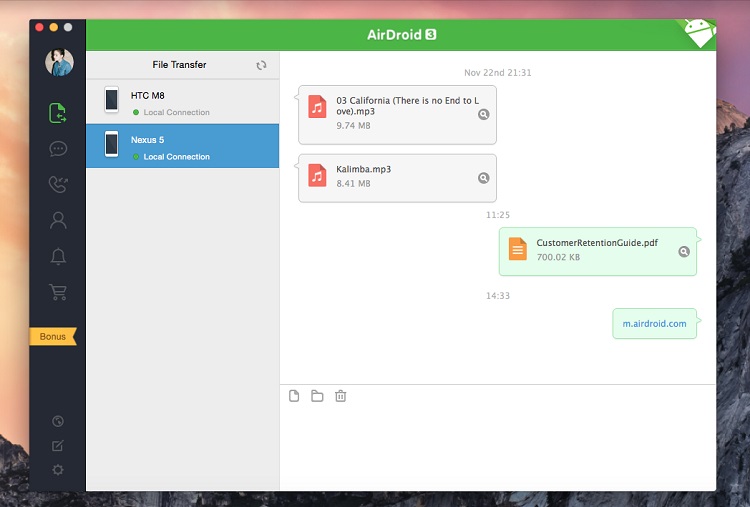Screen dimensions: 750x507
Task: Click the '700.02 KB' file size
Action: click(558, 257)
